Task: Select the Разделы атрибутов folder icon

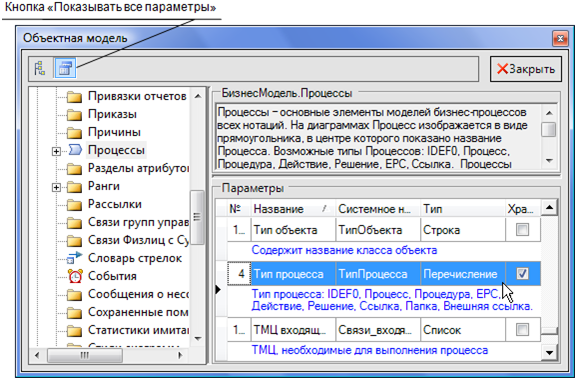Action: point(74,169)
